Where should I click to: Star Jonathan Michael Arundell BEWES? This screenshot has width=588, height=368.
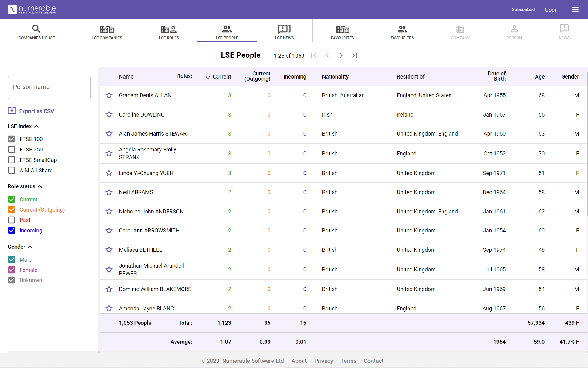coord(109,270)
